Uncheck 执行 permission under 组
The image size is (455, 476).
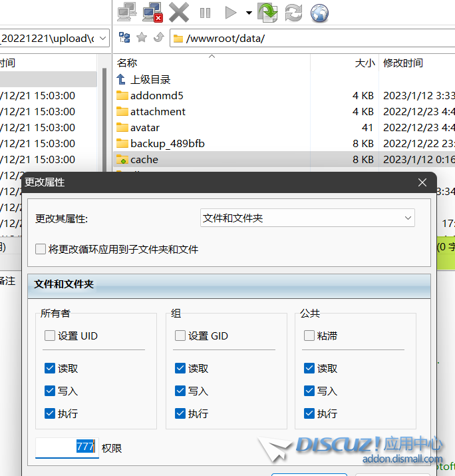click(180, 413)
